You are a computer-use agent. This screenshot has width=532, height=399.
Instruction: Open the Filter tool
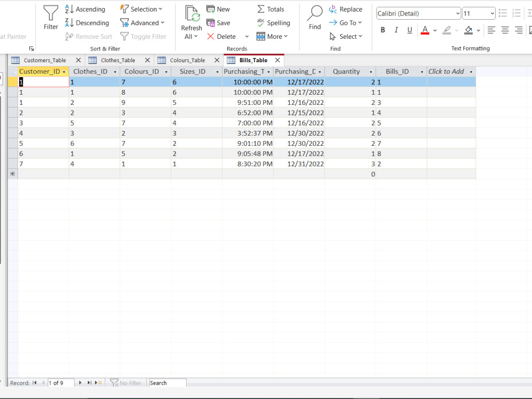[51, 18]
